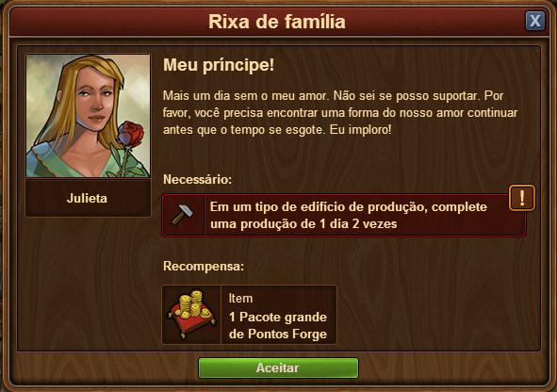This screenshot has width=557, height=392.
Task: Click the 'Mais um dia sem' text line
Action: (x=334, y=96)
